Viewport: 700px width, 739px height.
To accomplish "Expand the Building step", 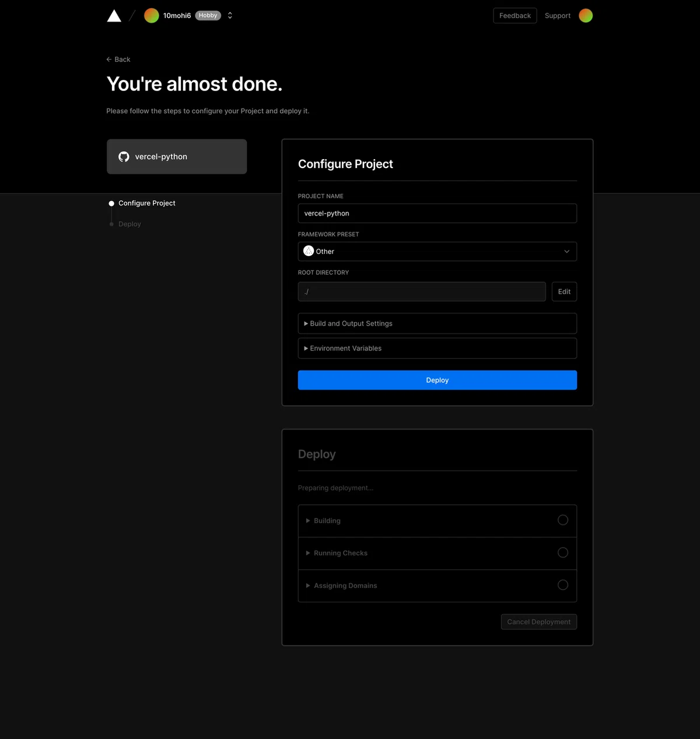I will [x=437, y=521].
